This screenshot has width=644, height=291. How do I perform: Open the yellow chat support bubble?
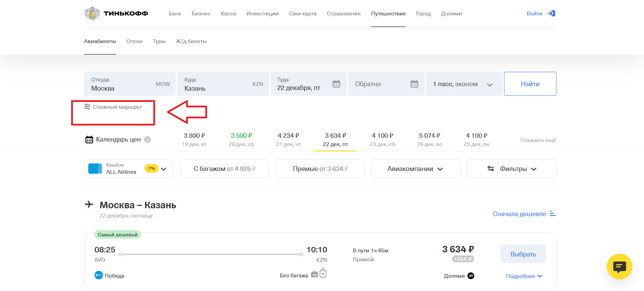coord(619,266)
